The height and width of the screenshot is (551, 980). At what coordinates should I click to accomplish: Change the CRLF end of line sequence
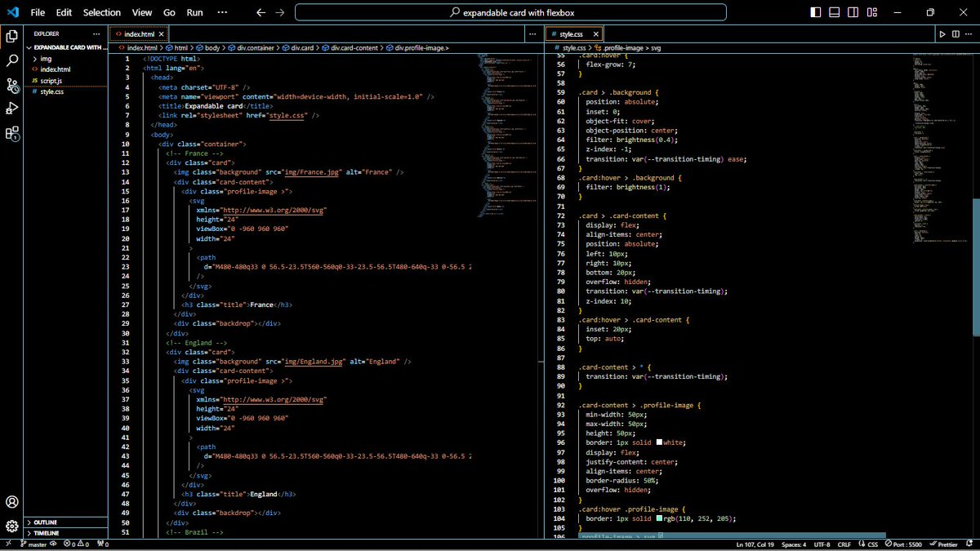844,544
